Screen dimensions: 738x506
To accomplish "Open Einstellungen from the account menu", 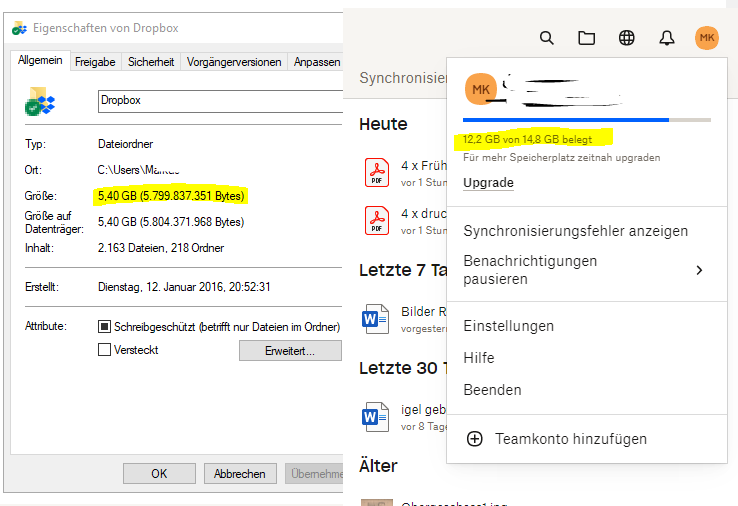I will point(508,326).
